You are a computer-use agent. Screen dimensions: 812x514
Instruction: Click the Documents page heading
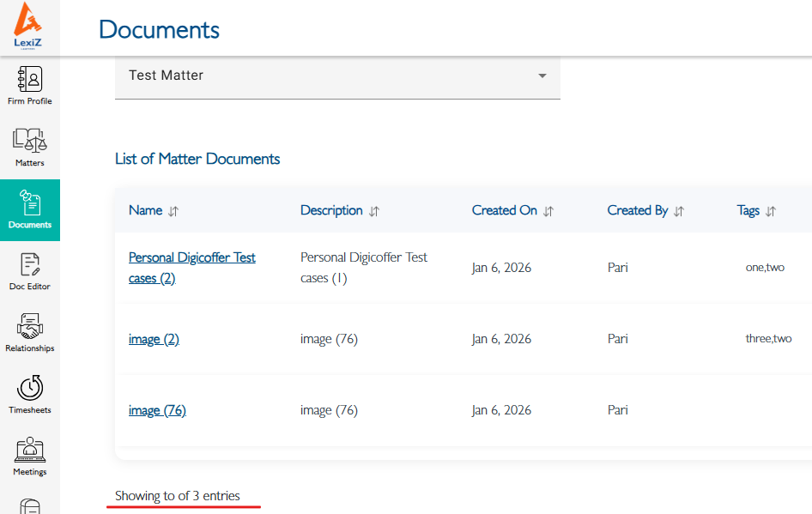coord(159,29)
